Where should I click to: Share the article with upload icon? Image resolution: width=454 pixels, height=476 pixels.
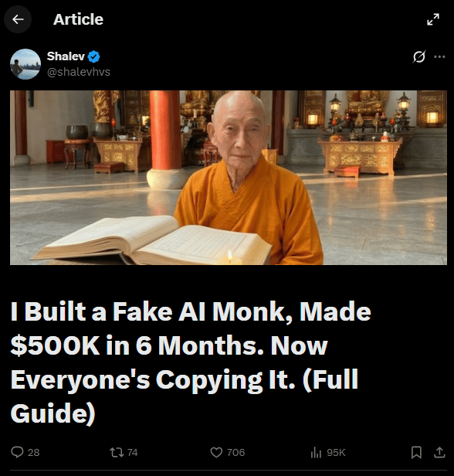(439, 452)
